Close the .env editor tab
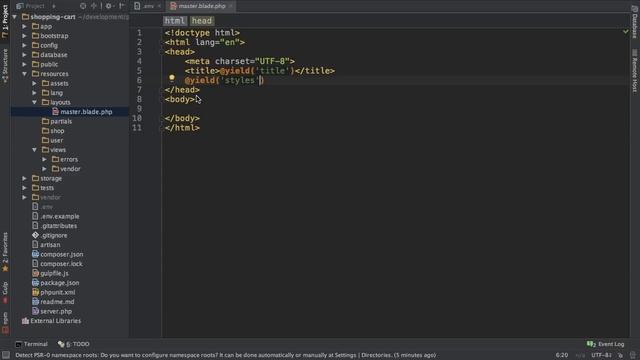Viewport: 640px width, 360px height. point(159,6)
